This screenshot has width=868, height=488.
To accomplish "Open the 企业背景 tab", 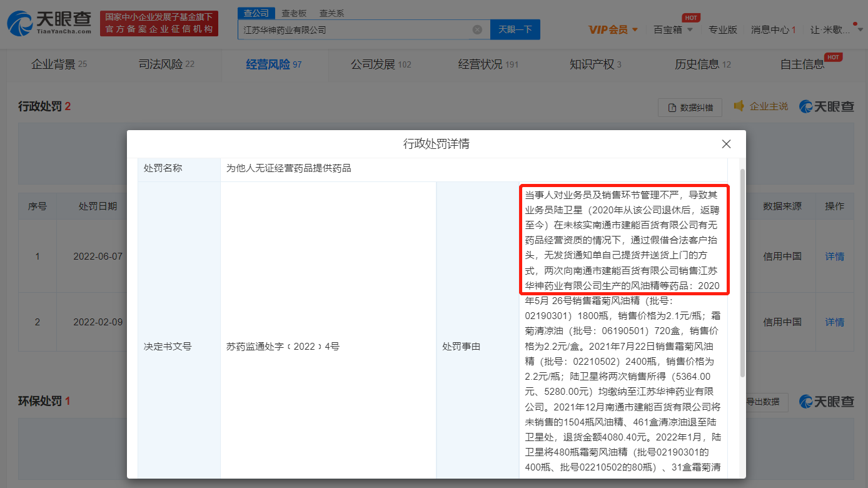I will [x=59, y=64].
